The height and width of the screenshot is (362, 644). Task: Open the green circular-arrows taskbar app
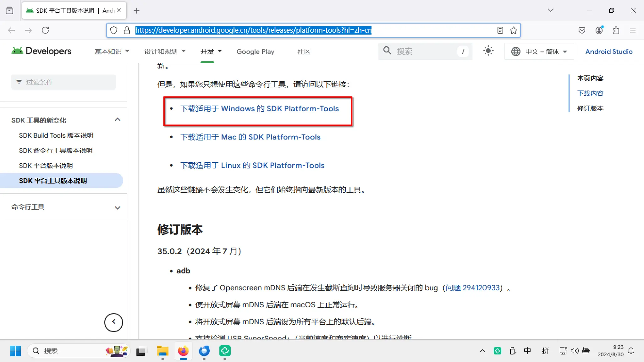coord(225,351)
